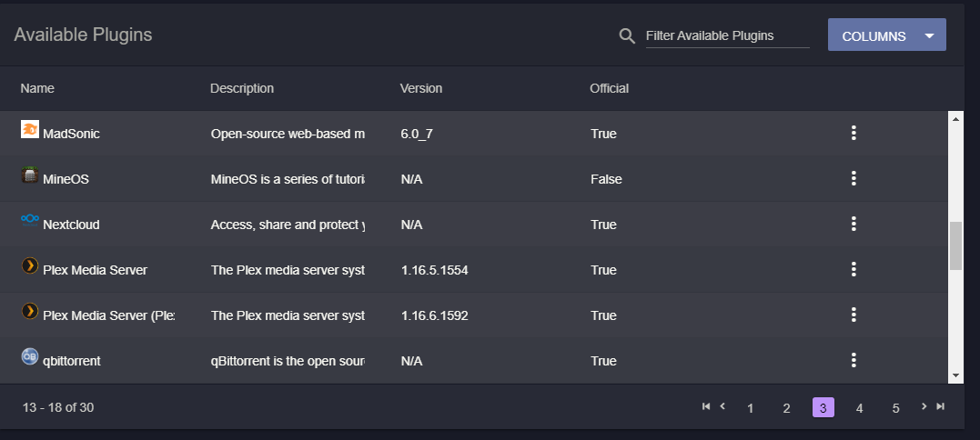Sort by the Version column header
980x440 pixels.
(421, 88)
